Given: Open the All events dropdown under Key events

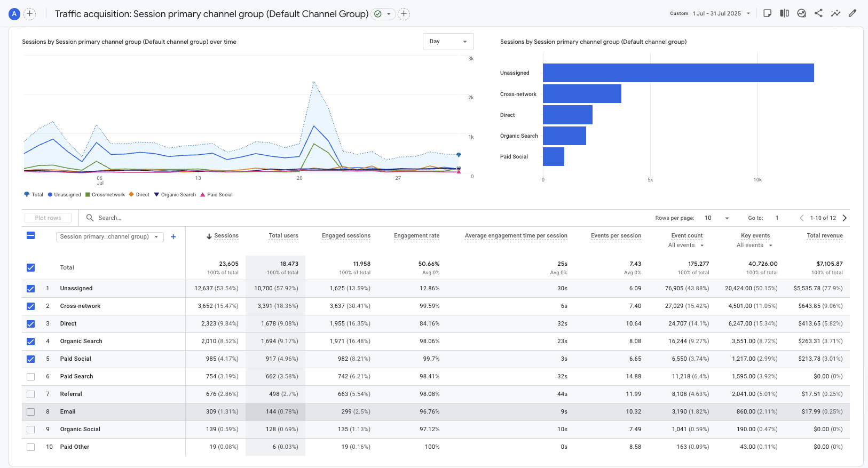Looking at the screenshot, I should pos(755,245).
